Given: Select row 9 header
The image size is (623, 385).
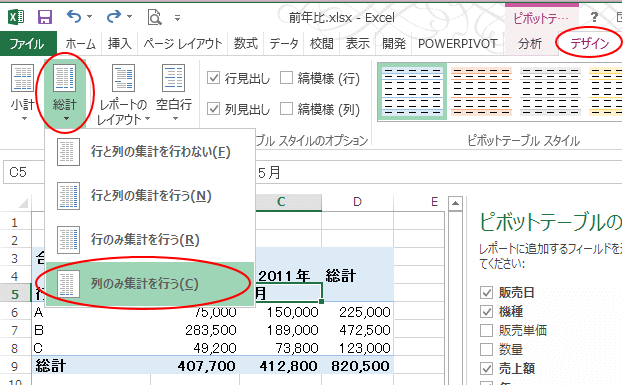Looking at the screenshot, I should click(x=15, y=366).
